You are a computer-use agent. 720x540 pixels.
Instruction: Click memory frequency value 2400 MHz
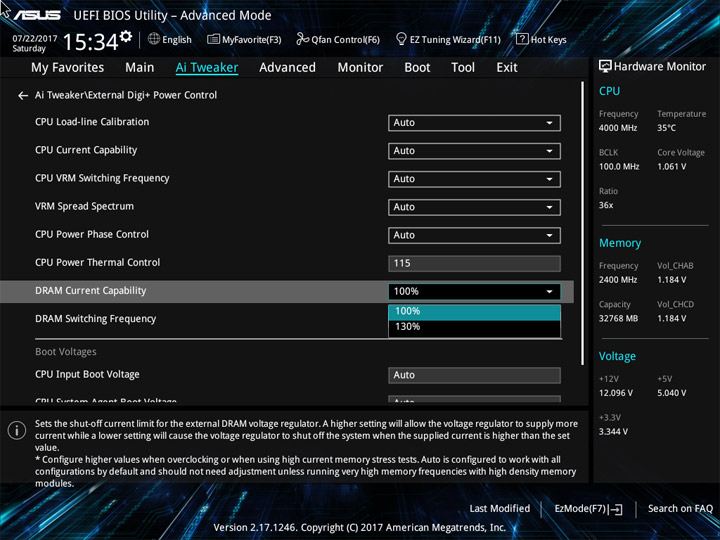[618, 280]
